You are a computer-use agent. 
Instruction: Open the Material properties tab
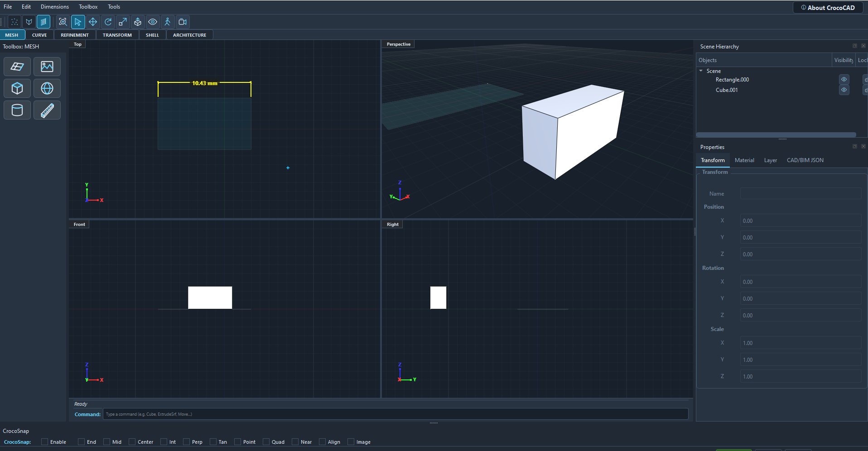744,160
